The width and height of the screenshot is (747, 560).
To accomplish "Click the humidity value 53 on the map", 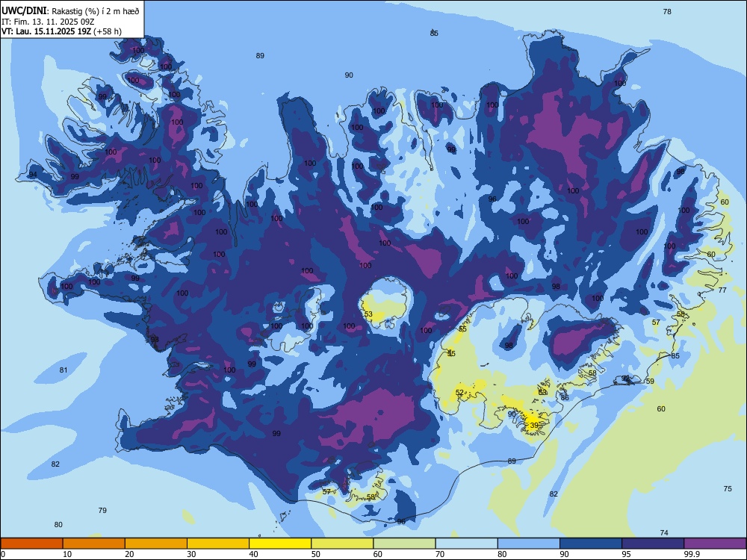I will click(368, 314).
